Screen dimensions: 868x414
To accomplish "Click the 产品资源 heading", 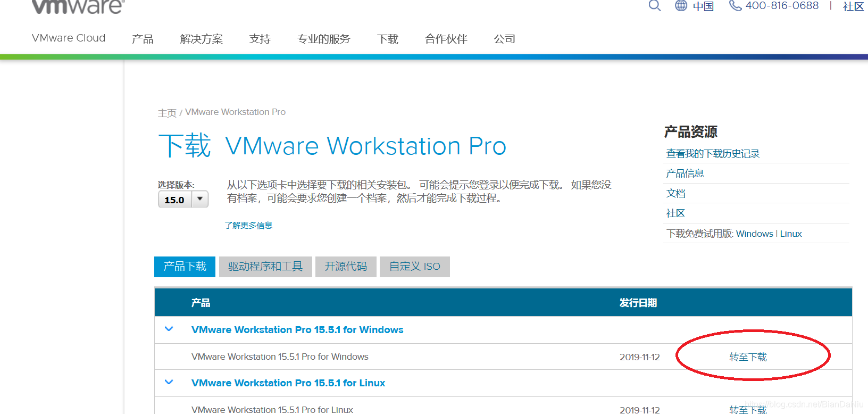I will [691, 131].
